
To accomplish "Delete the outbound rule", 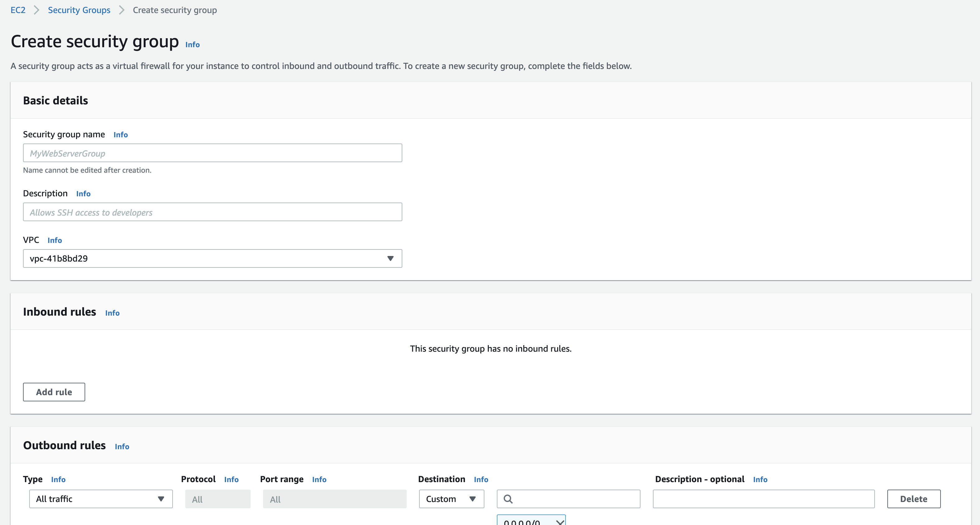I will point(913,499).
